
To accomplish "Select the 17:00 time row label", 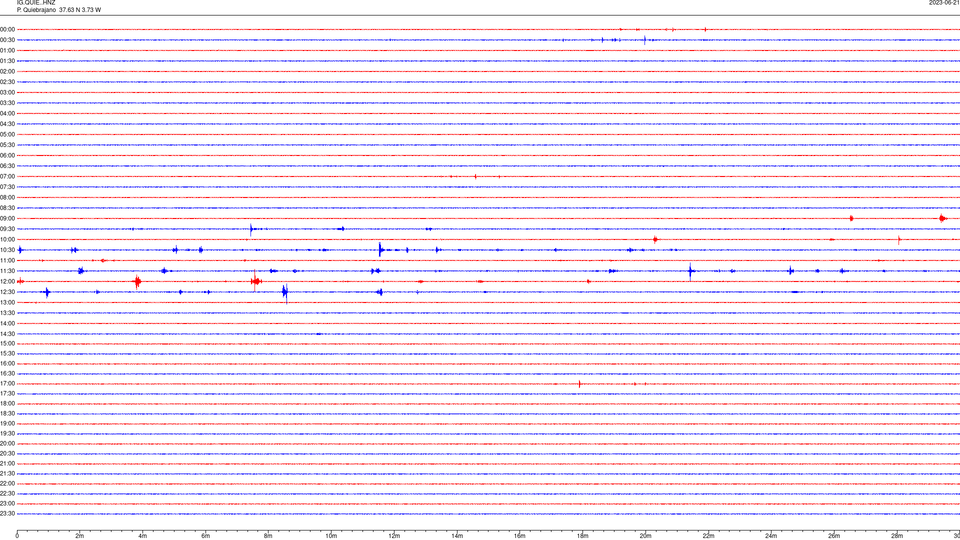I will pyautogui.click(x=7, y=384).
